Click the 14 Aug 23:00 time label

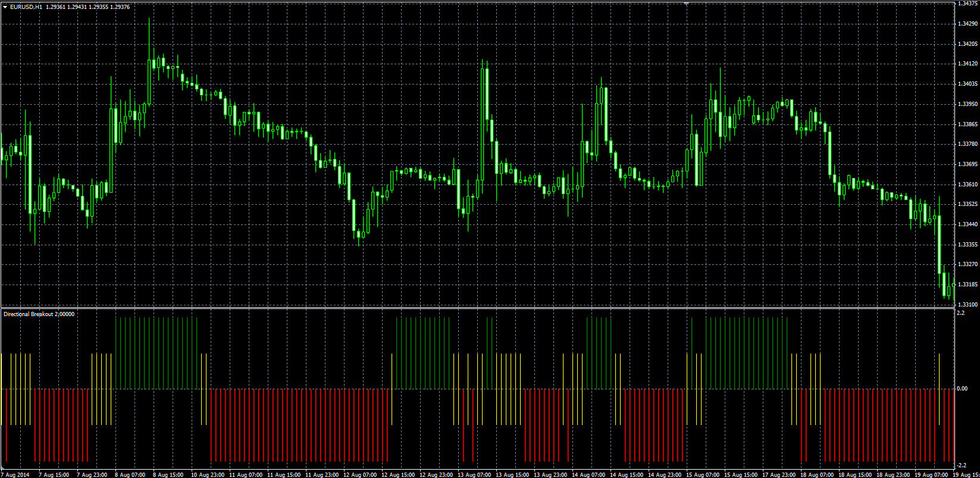tap(665, 475)
